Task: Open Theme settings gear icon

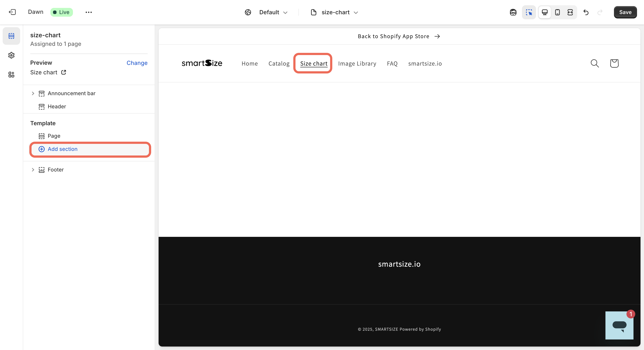Action: 11,55
